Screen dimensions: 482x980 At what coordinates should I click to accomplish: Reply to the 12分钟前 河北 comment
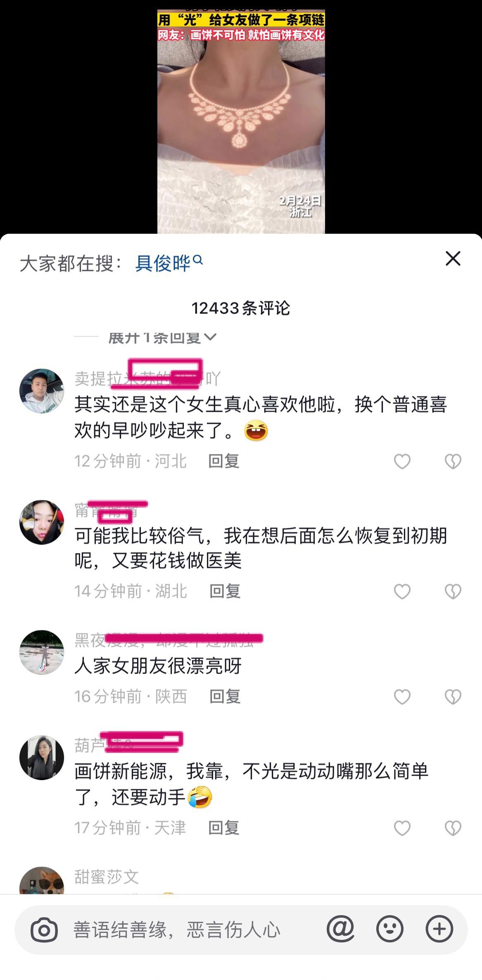223,461
